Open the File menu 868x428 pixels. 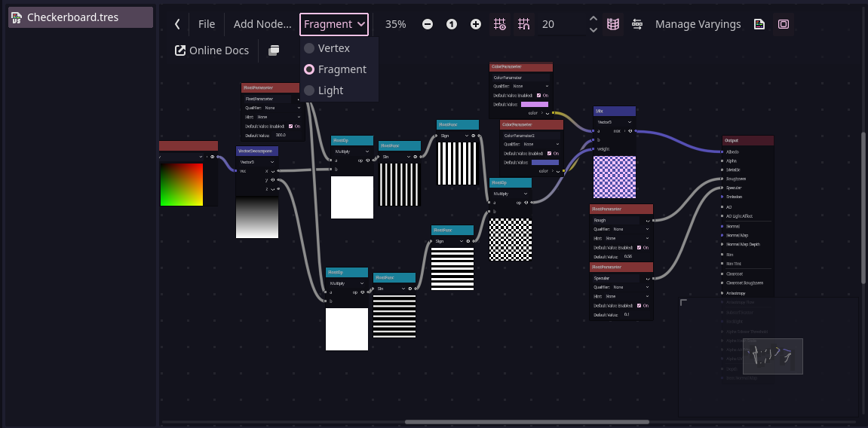[x=207, y=24]
